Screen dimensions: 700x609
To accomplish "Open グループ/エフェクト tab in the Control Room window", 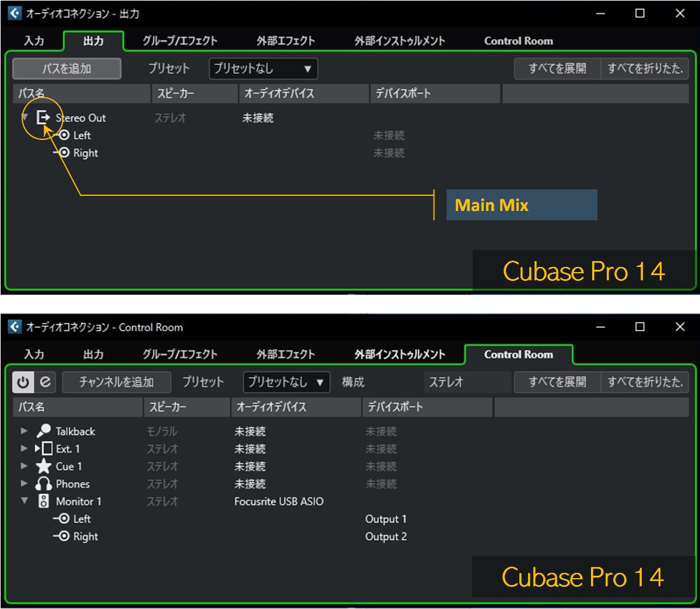I will (180, 354).
